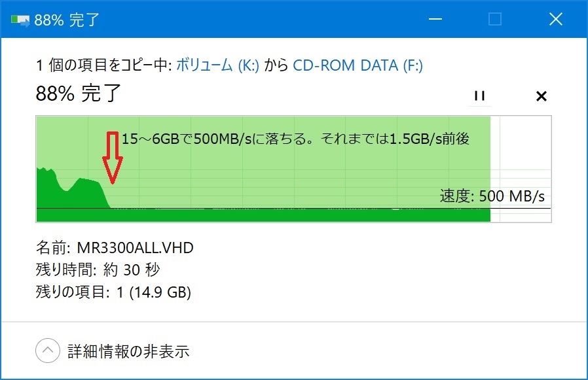Collapse details using the circled chevron
This screenshot has width=588, height=380.
48,351
